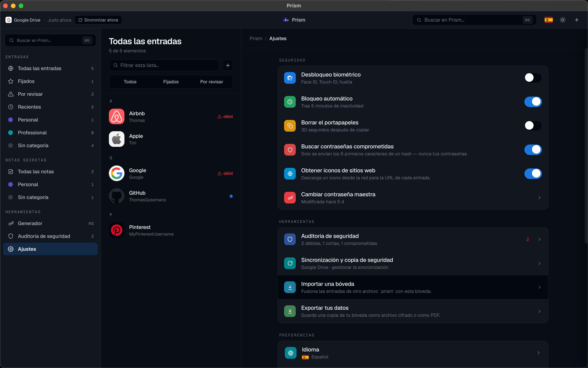588x368 pixels.
Task: Open Cambiar contraseña maestra via its chevron
Action: click(539, 198)
